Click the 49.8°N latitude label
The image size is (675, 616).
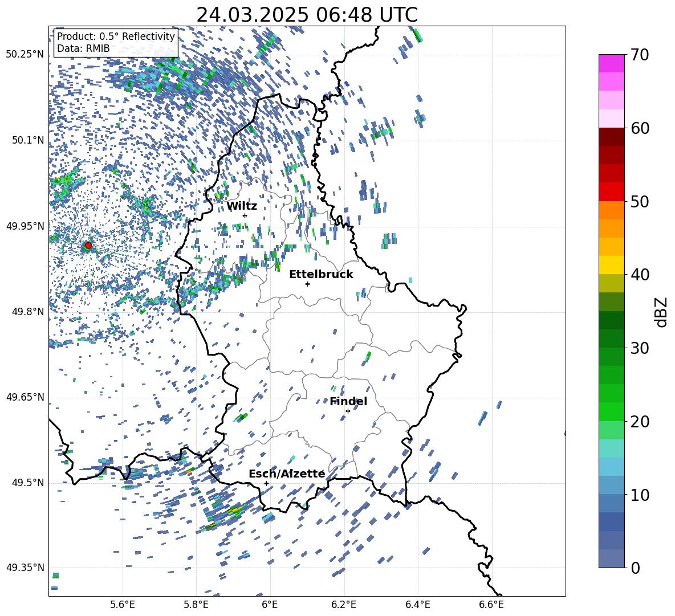click(29, 312)
